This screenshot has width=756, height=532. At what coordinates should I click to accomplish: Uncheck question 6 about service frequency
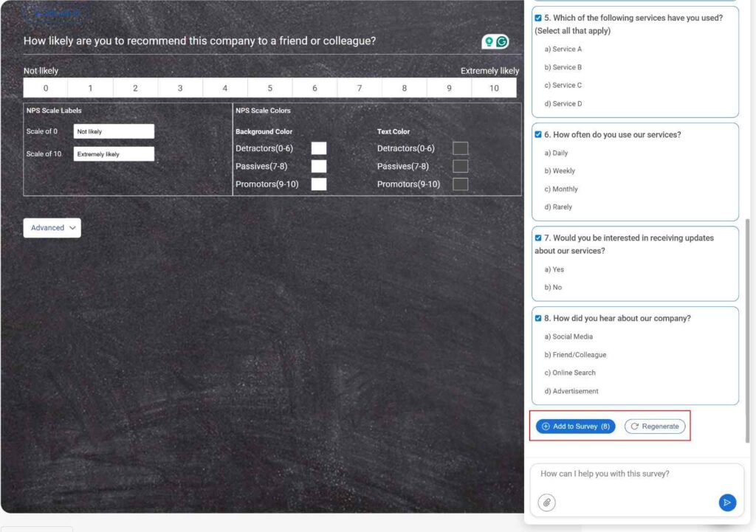[538, 134]
